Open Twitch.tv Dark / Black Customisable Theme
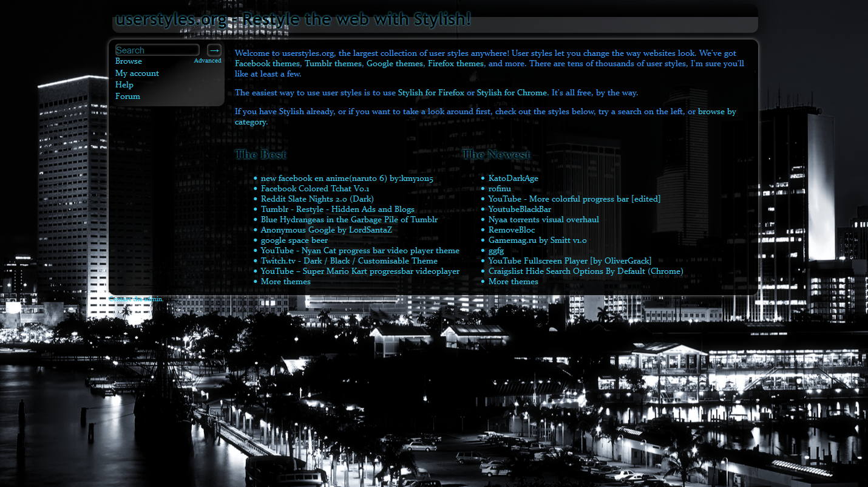 tap(349, 261)
